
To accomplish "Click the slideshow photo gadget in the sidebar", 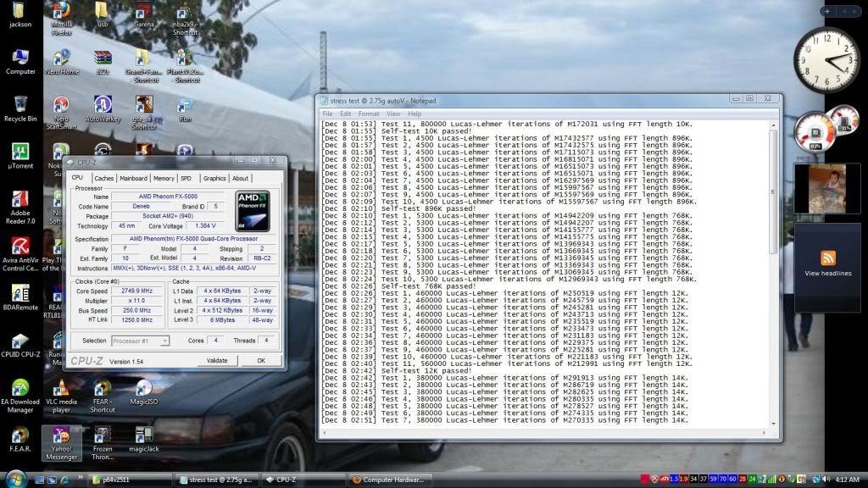I will coord(827,189).
